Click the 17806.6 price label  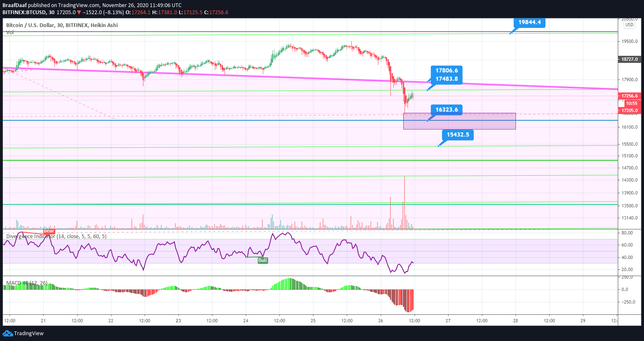tap(447, 71)
